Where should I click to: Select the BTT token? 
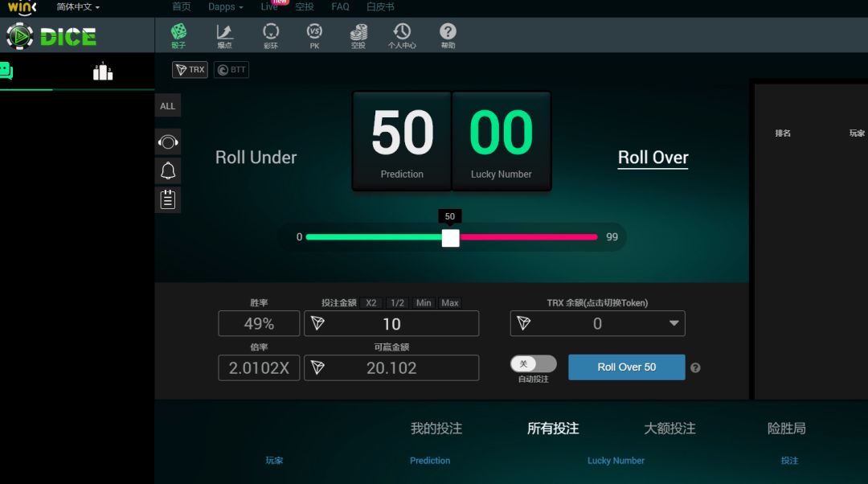(x=231, y=70)
